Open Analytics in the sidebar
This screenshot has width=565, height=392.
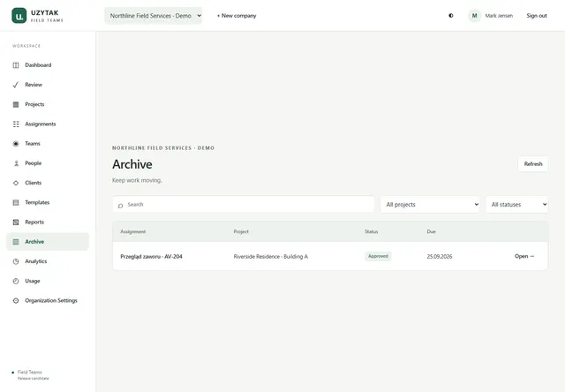(48, 261)
